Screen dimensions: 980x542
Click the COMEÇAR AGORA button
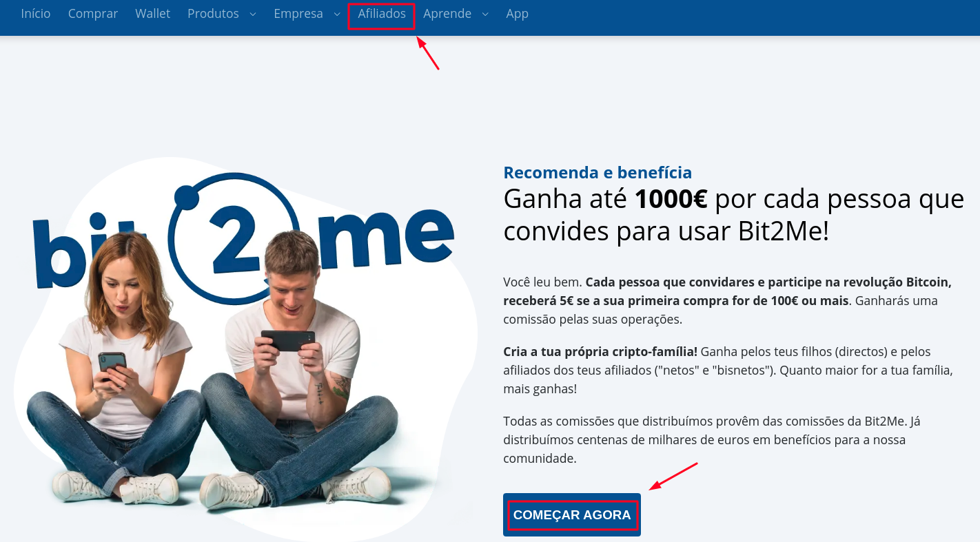coord(572,515)
